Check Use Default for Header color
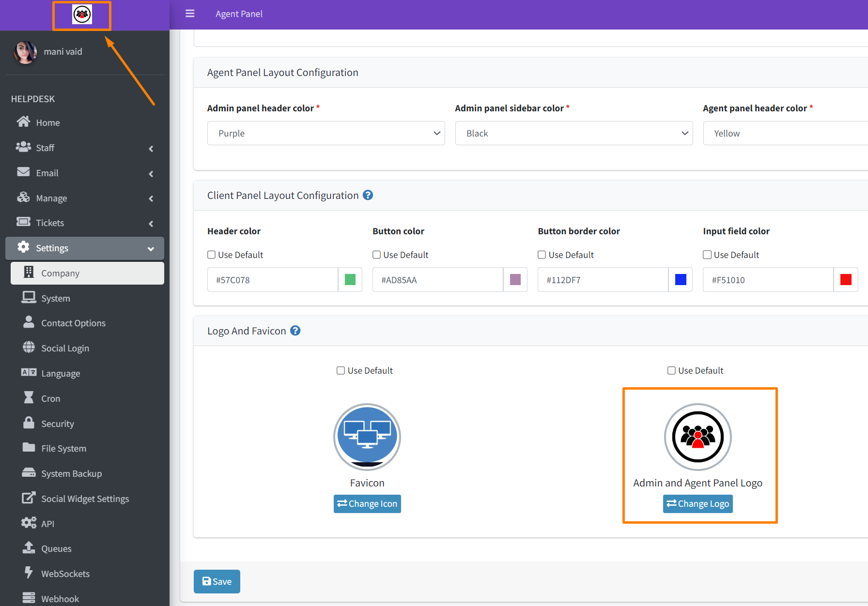 pyautogui.click(x=211, y=254)
